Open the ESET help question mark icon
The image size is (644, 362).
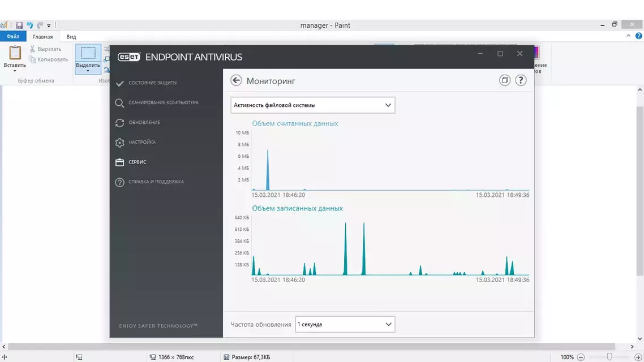click(521, 80)
